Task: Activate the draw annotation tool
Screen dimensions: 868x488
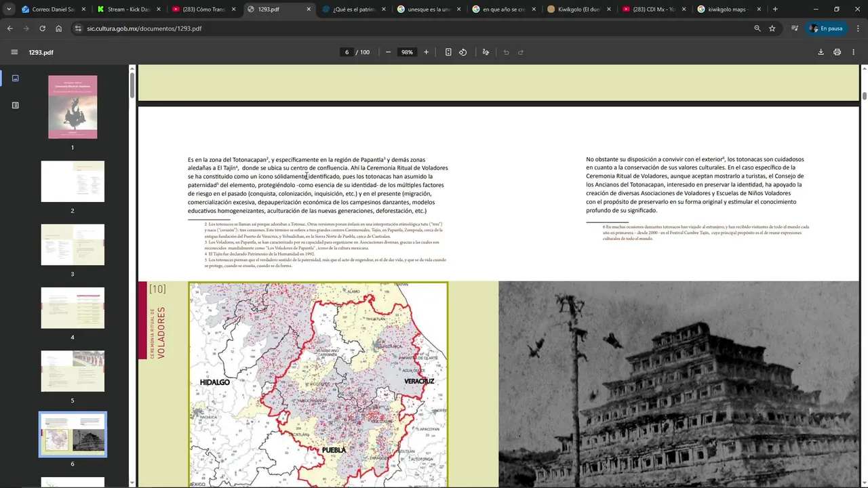Action: point(486,52)
